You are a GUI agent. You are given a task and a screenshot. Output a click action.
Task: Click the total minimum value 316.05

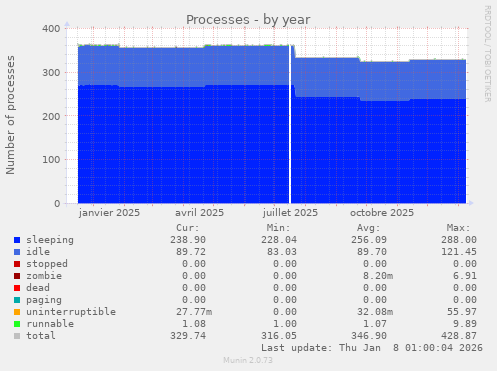point(279,336)
